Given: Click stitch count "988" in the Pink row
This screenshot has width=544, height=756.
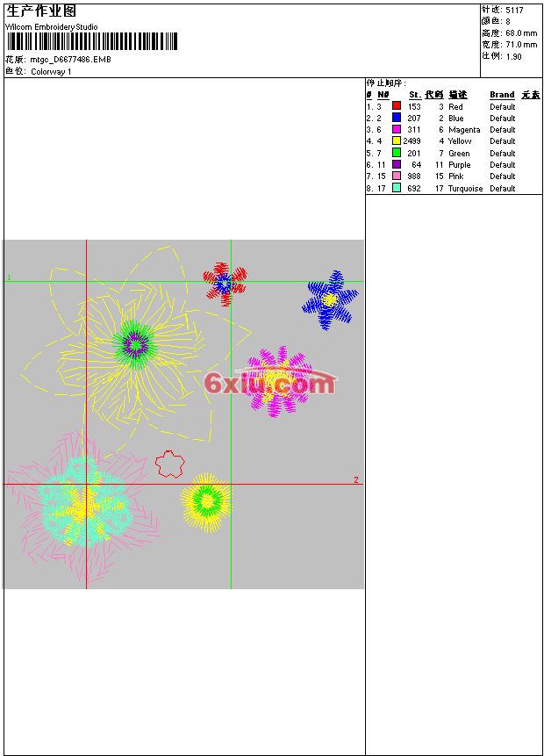Looking at the screenshot, I should pyautogui.click(x=414, y=176).
